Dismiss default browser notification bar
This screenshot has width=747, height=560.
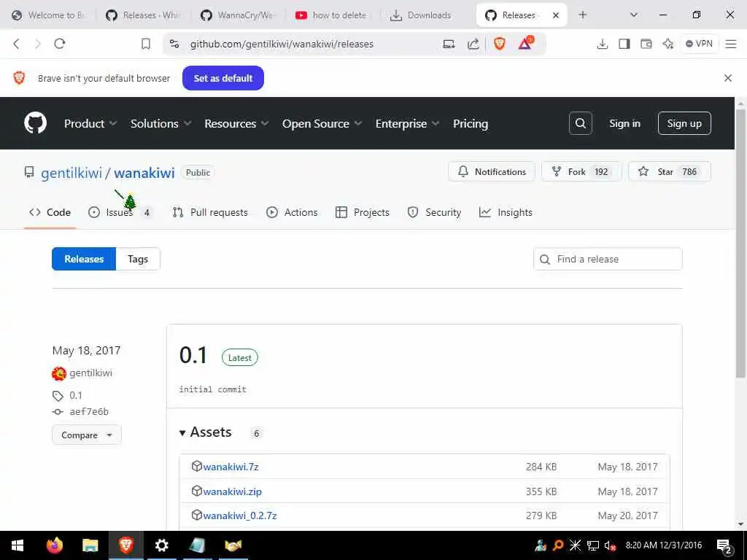[728, 78]
